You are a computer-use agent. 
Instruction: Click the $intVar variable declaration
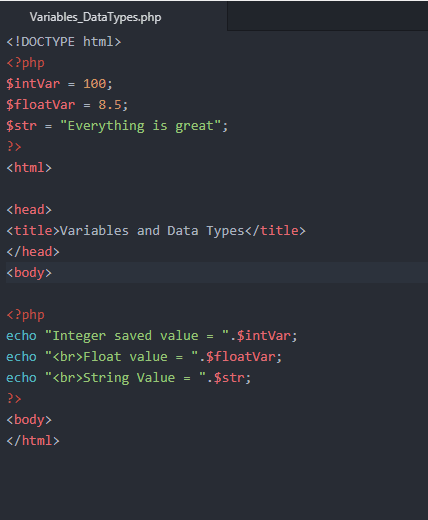click(x=33, y=84)
